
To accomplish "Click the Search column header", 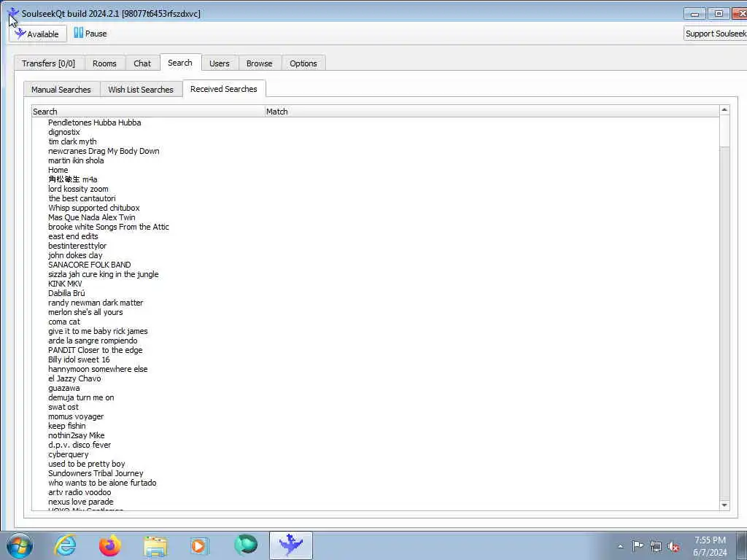I will point(148,112).
